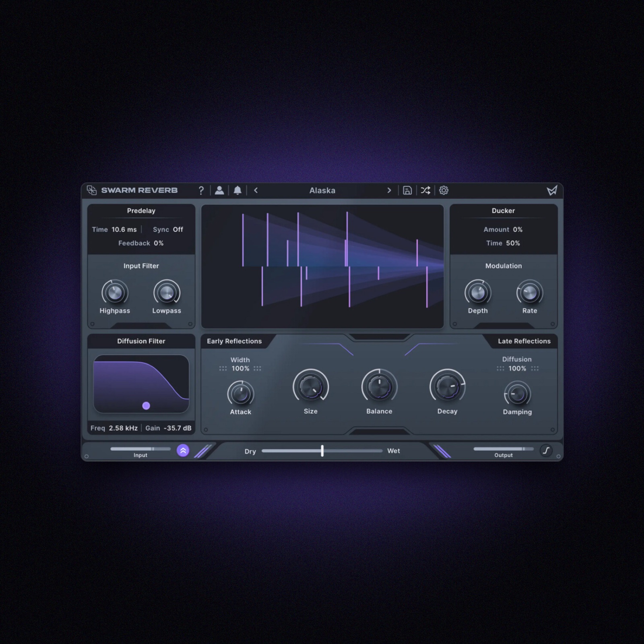Click the Modulation Depth knob
Screen dimensions: 644x644
coord(478,293)
